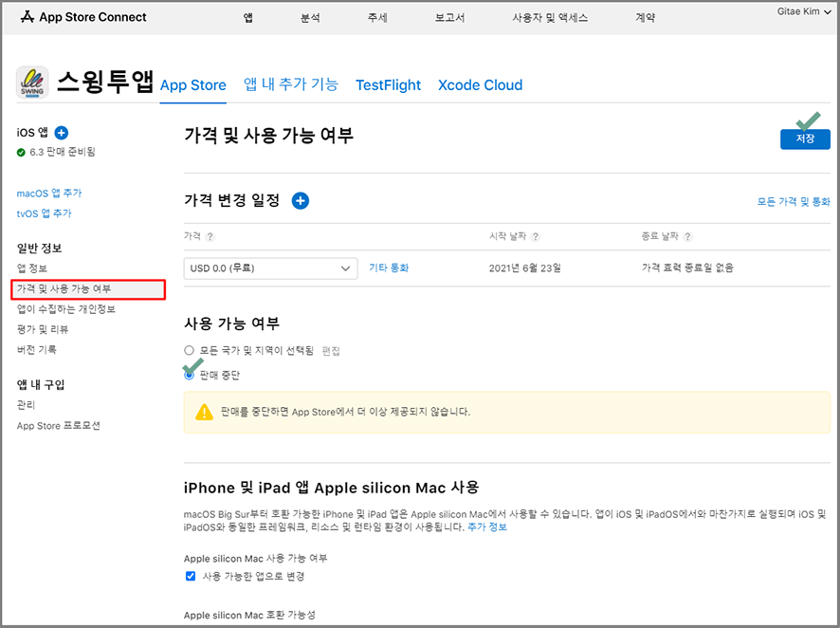Image resolution: width=840 pixels, height=628 pixels.
Task: Open the 모든 가격 및 통화 link
Action: [793, 202]
